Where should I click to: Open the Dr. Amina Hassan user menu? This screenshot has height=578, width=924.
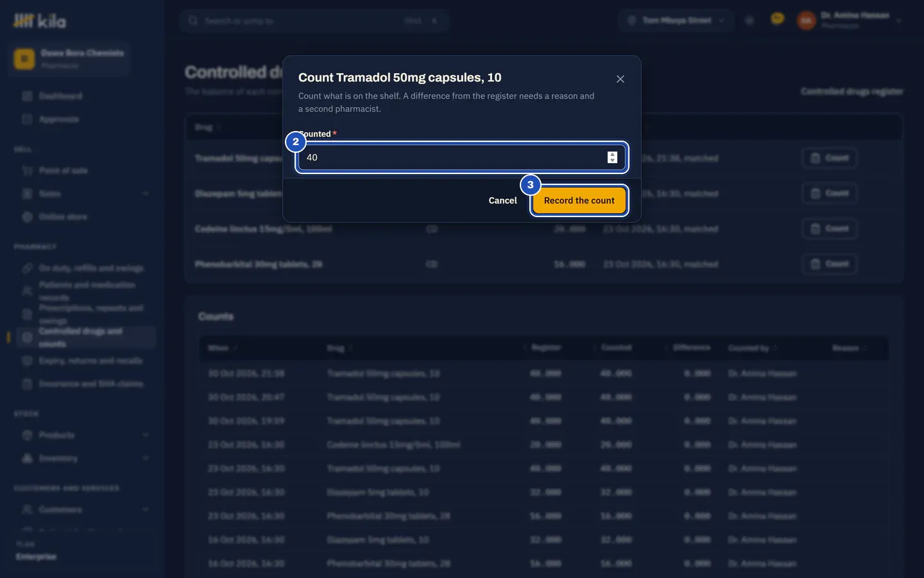(850, 21)
